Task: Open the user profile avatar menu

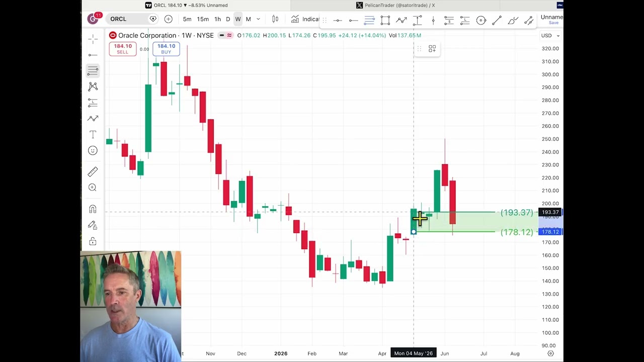Action: click(93, 19)
